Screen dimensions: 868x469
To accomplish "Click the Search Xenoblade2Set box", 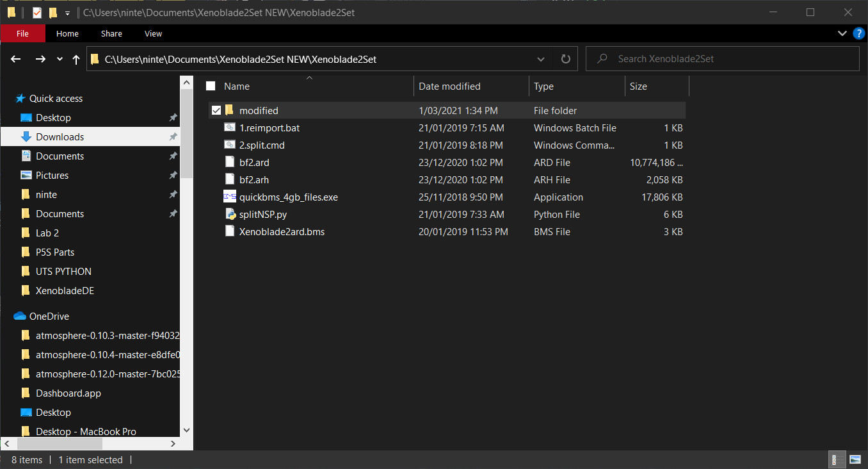I will (723, 59).
